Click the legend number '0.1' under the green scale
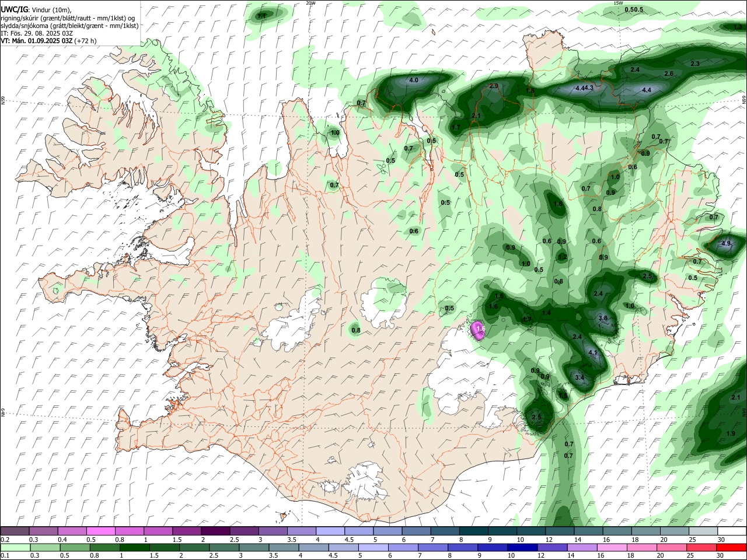Image resolution: width=747 pixels, height=560 pixels. (5, 556)
